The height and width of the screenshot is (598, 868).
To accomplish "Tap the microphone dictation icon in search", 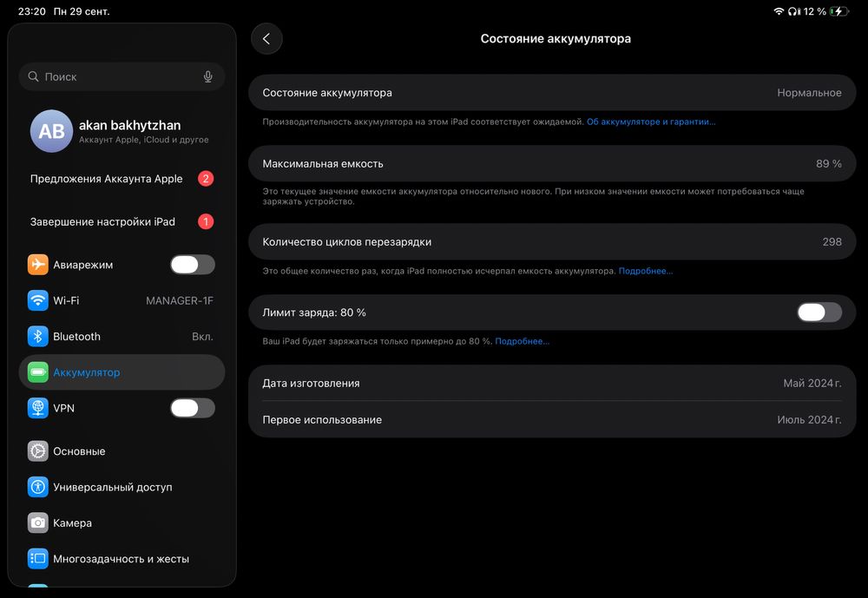I will click(208, 76).
